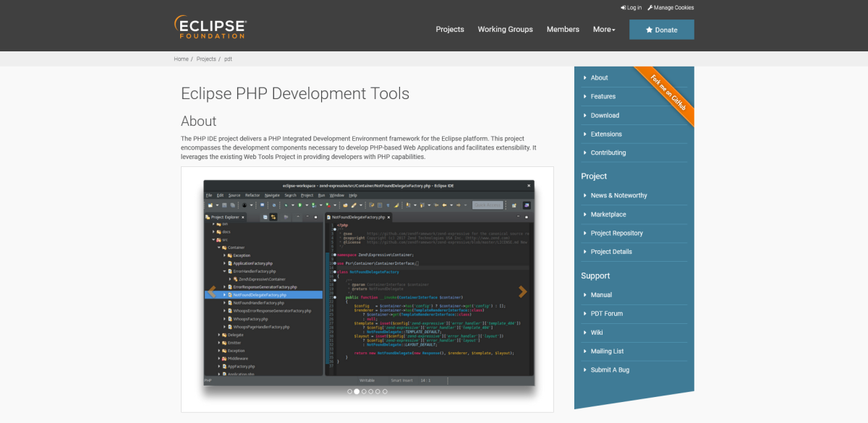868x423 pixels.
Task: Open News & Noteworthy
Action: pyautogui.click(x=618, y=195)
